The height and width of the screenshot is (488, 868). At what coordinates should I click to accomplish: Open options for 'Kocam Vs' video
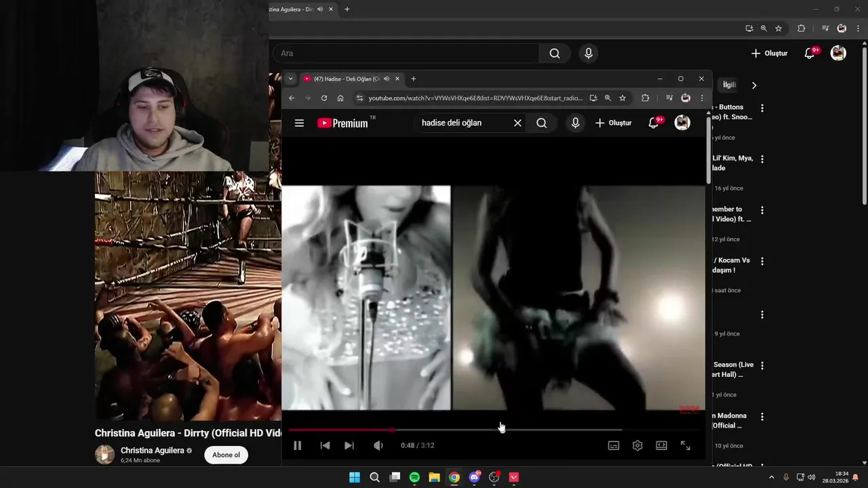pyautogui.click(x=762, y=261)
